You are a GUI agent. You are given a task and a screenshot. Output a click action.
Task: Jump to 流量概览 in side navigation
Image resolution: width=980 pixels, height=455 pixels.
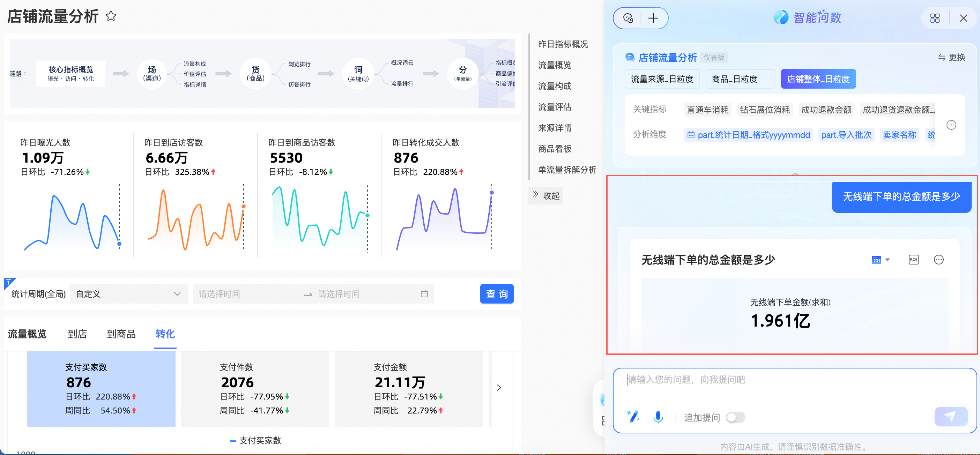point(555,65)
